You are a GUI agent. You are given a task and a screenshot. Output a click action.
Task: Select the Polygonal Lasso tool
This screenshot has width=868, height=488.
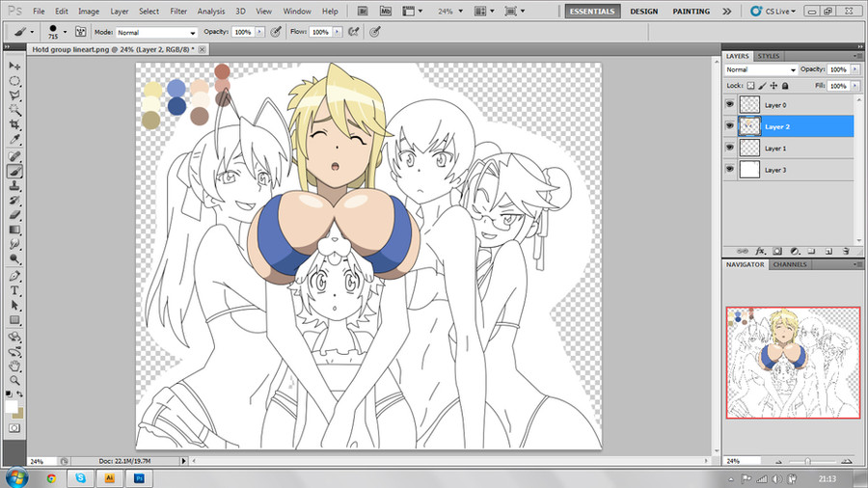[x=14, y=95]
